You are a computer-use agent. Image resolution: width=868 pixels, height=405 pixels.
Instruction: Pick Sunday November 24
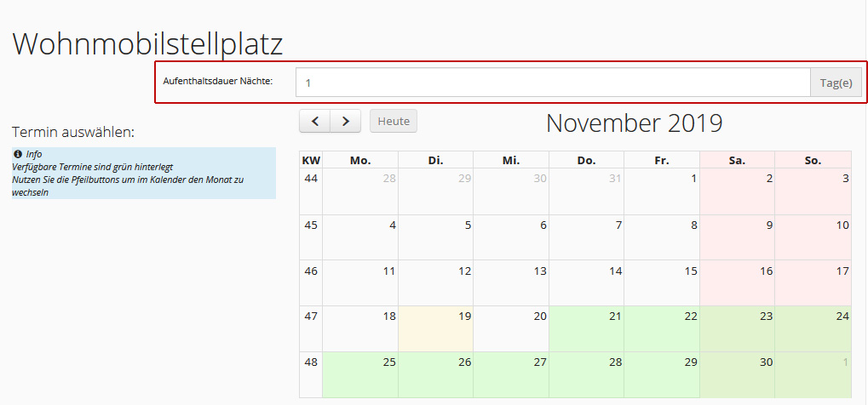pyautogui.click(x=813, y=328)
